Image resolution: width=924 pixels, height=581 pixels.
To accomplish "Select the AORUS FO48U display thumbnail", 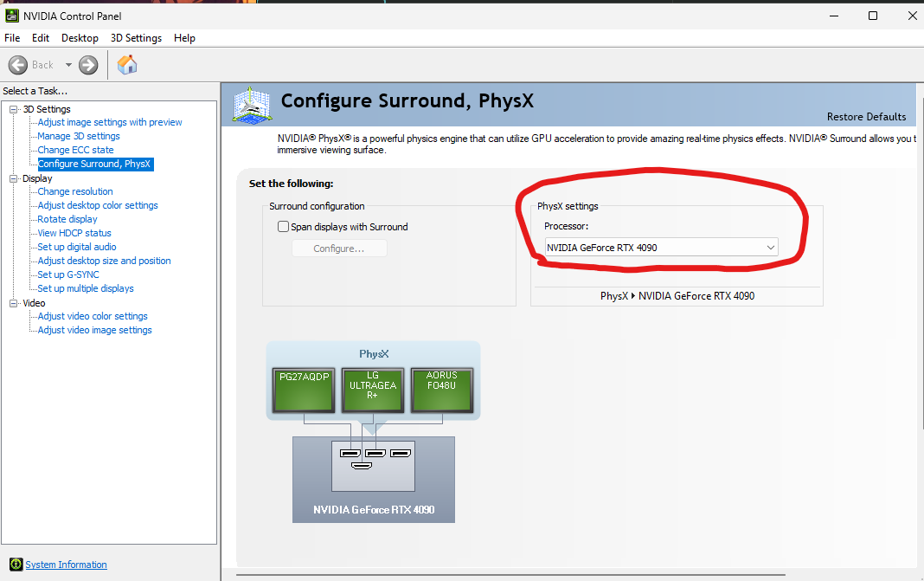I will [442, 390].
